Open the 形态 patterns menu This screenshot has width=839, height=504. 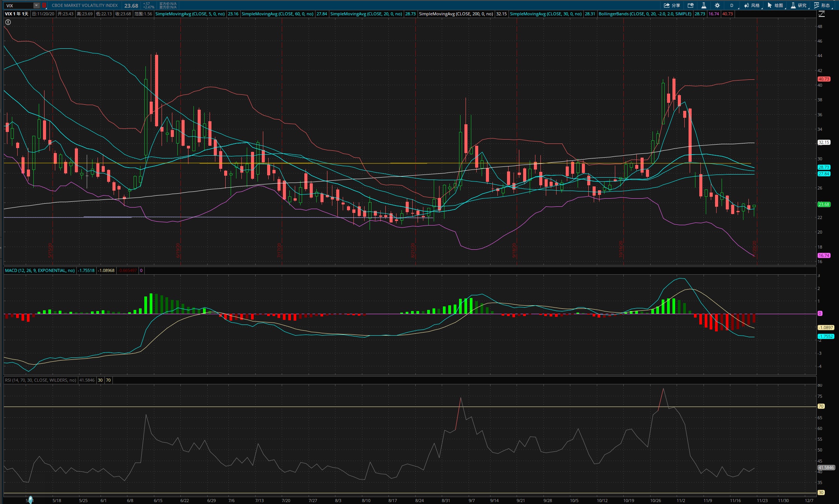coord(822,5)
